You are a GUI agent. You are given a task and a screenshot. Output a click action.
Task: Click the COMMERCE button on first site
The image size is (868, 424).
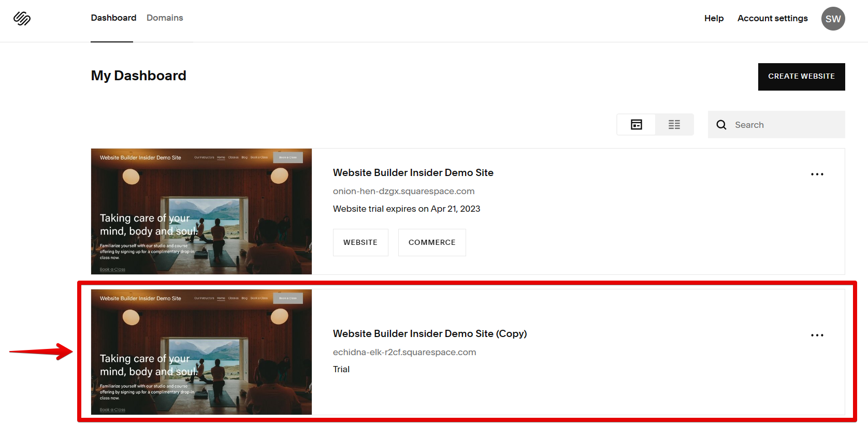(x=432, y=242)
